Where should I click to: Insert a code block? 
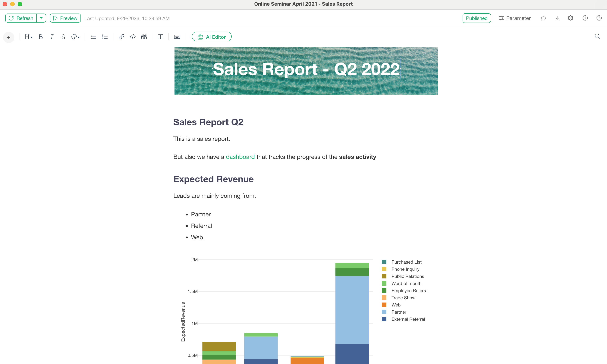pos(133,37)
